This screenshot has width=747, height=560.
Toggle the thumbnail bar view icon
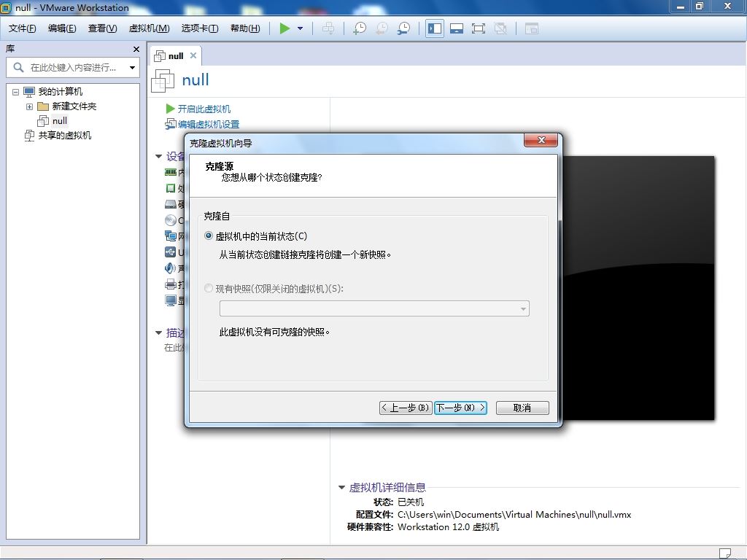(457, 28)
